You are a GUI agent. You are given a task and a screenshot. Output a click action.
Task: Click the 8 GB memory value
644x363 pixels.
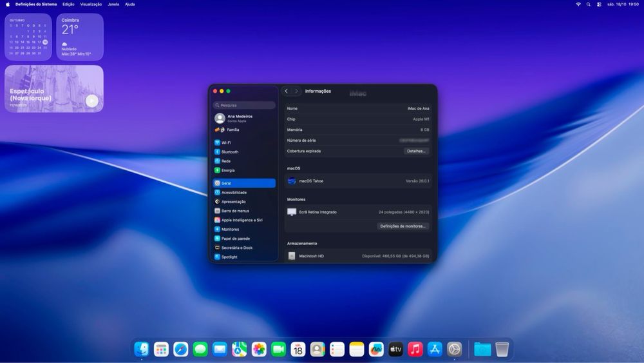coord(424,130)
